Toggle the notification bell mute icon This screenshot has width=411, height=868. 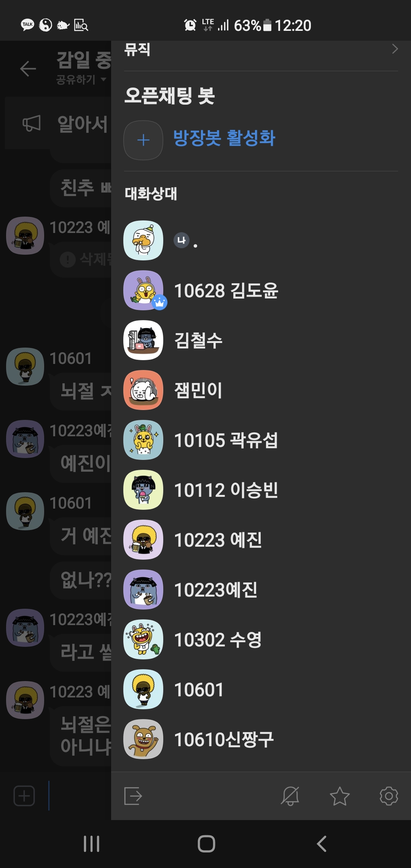click(290, 796)
